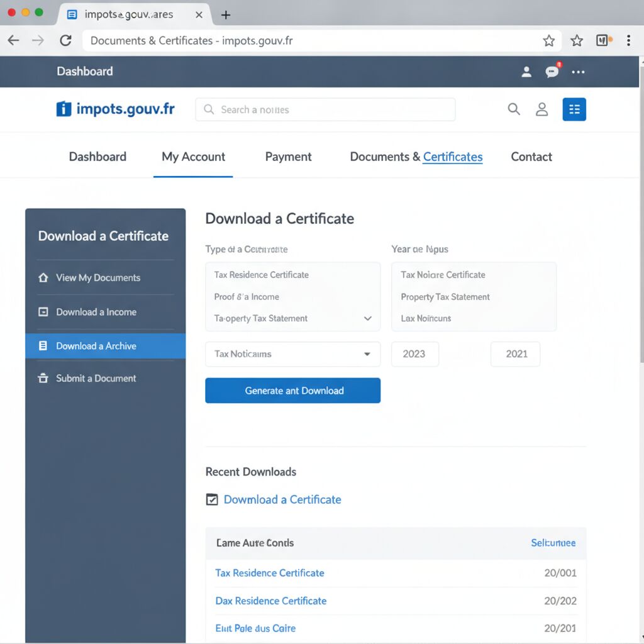Open the browser extension icon with orange dot

[604, 40]
